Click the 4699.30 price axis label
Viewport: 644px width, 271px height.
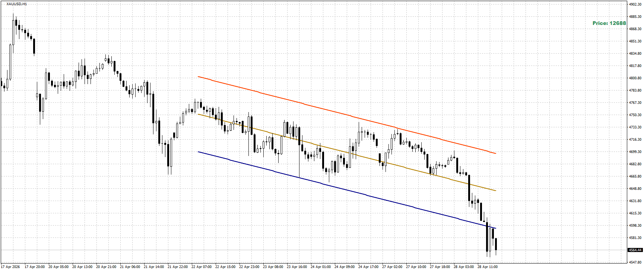coord(635,152)
